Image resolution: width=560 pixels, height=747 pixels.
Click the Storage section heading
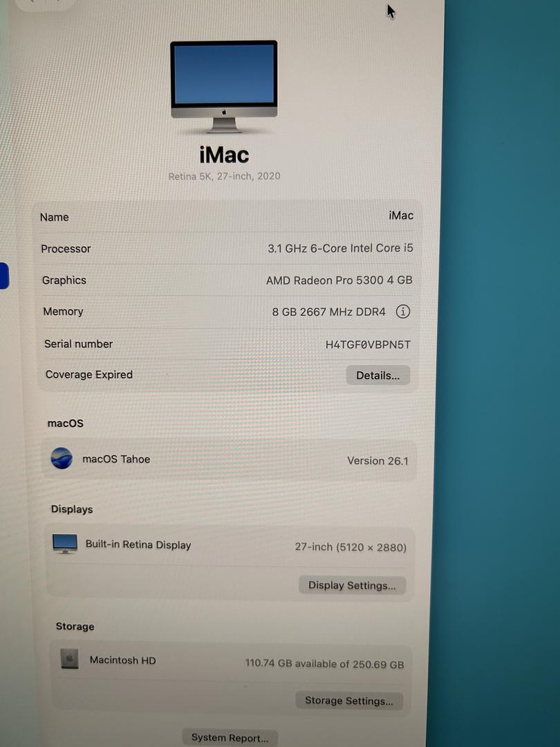(75, 627)
